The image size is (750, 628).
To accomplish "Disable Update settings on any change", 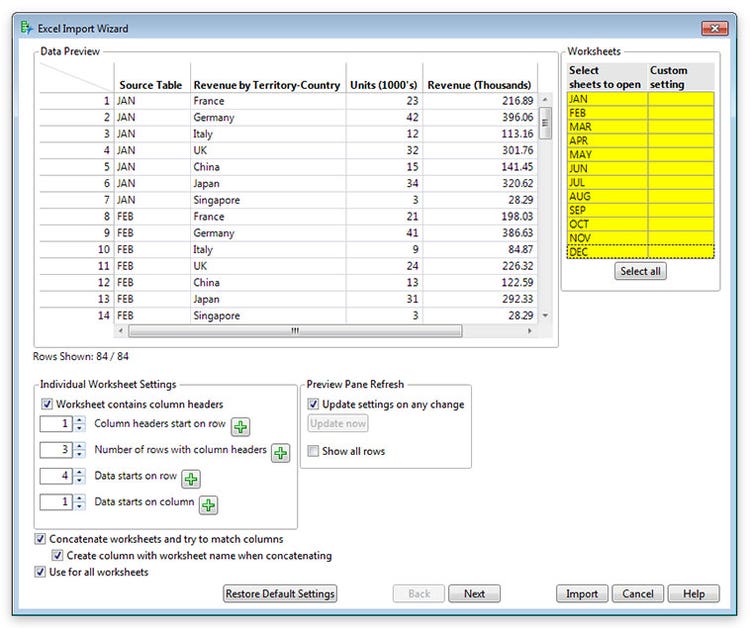I will [313, 404].
